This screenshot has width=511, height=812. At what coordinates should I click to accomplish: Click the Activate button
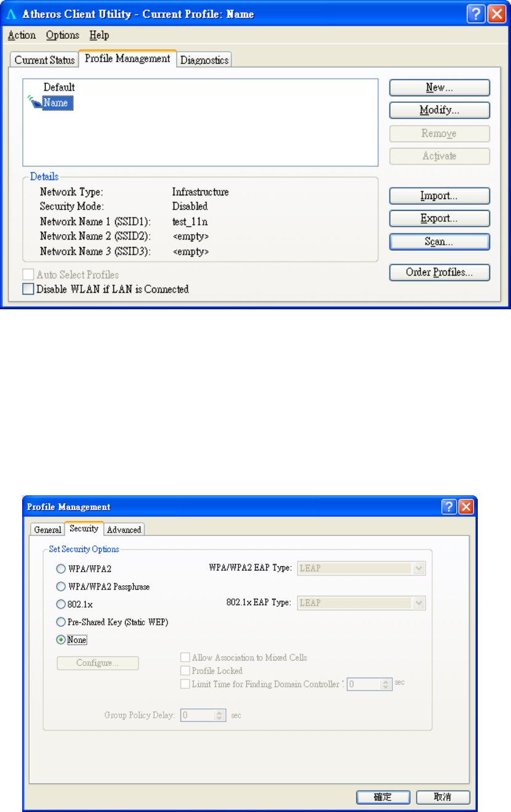[x=440, y=156]
